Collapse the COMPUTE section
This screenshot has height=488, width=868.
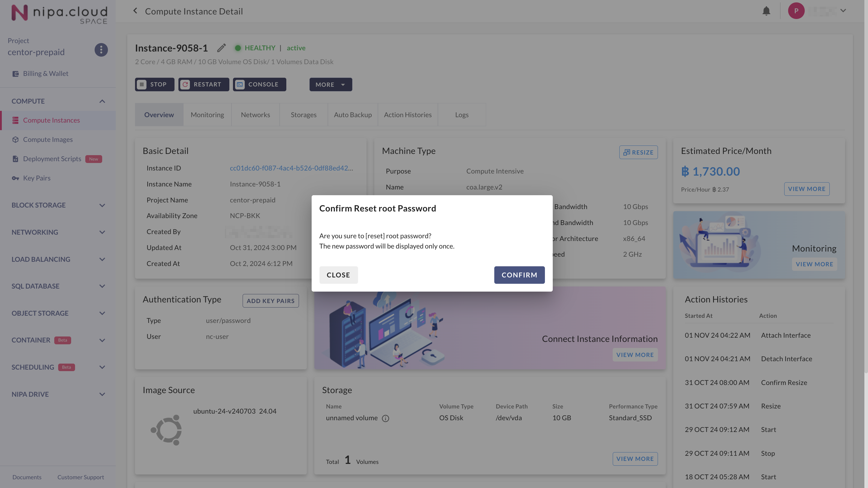102,102
